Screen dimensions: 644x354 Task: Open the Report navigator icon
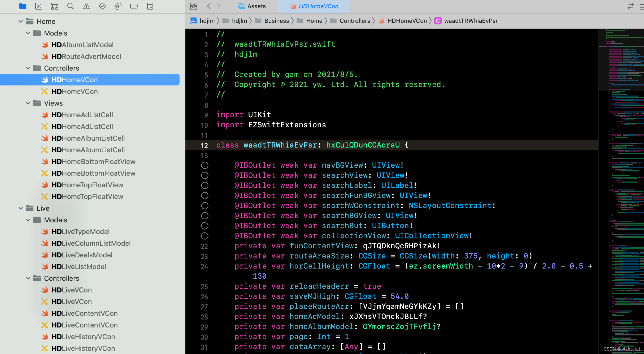(x=150, y=6)
